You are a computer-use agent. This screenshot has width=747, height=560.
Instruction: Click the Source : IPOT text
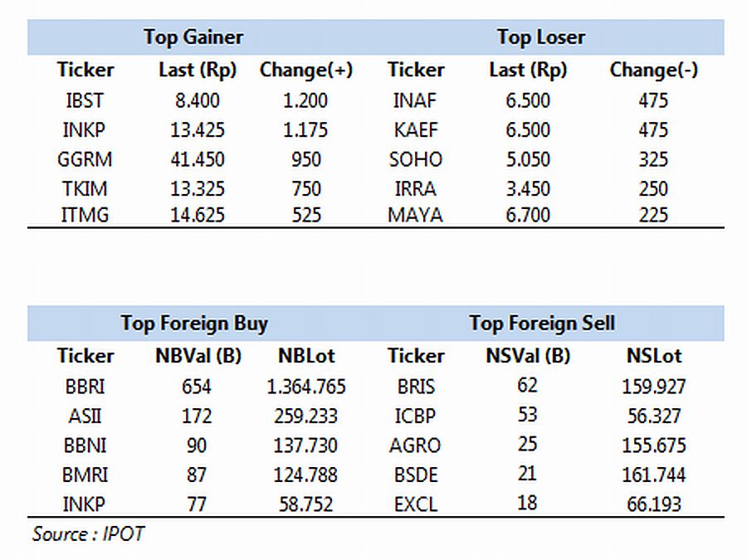point(88,534)
